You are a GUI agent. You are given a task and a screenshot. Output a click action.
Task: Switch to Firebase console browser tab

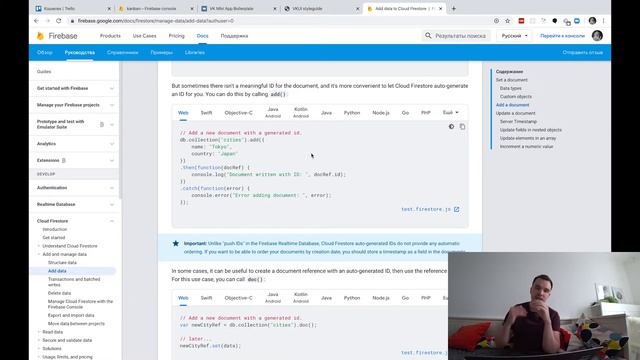coord(155,9)
